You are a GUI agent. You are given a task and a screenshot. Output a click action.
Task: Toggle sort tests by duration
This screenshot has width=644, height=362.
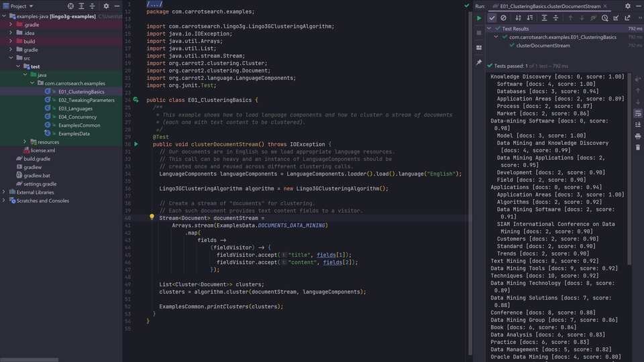click(530, 18)
